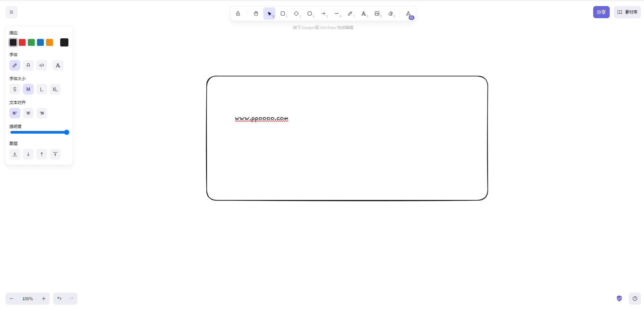Undo the last action

pos(59,299)
